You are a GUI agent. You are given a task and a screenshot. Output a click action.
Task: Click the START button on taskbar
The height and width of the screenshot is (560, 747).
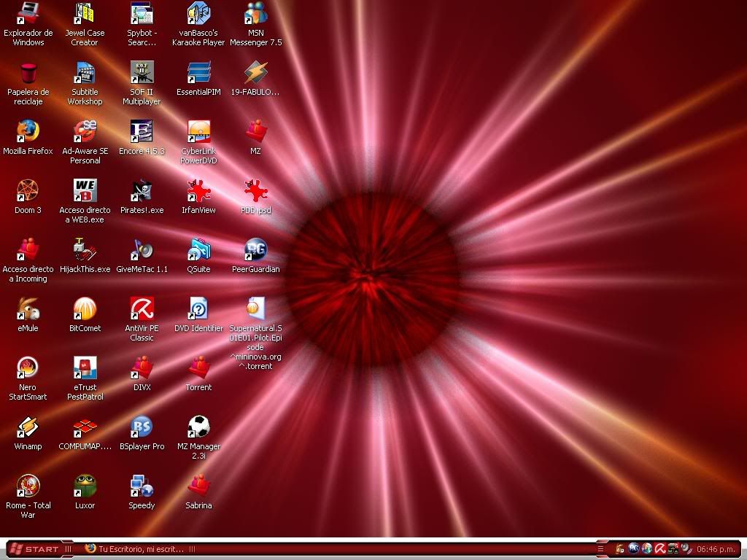point(34,549)
